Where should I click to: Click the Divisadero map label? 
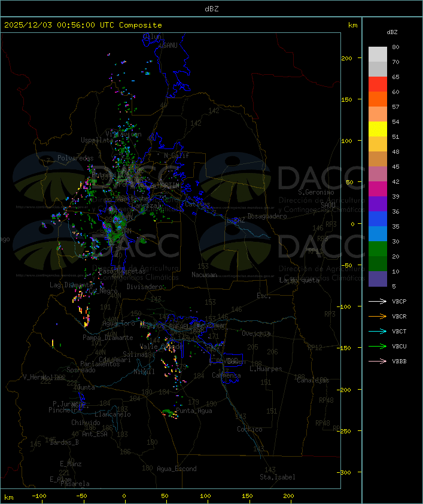[145, 286]
